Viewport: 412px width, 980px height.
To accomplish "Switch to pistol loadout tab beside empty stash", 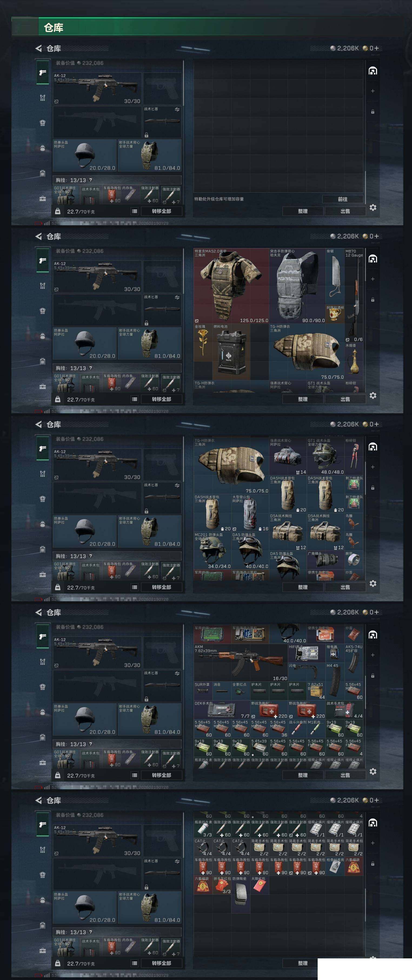I will pos(43,72).
